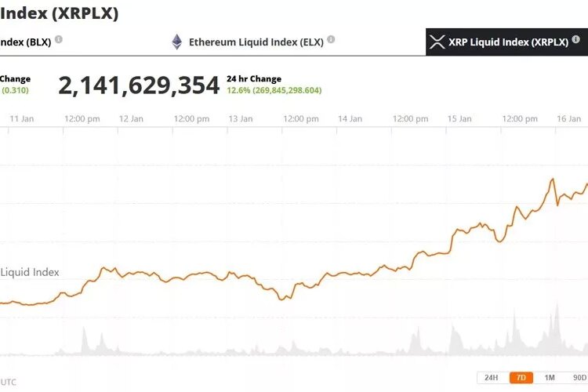Click the Ethereum diamond logo icon
Image resolution: width=588 pixels, height=392 pixels.
pyautogui.click(x=177, y=42)
